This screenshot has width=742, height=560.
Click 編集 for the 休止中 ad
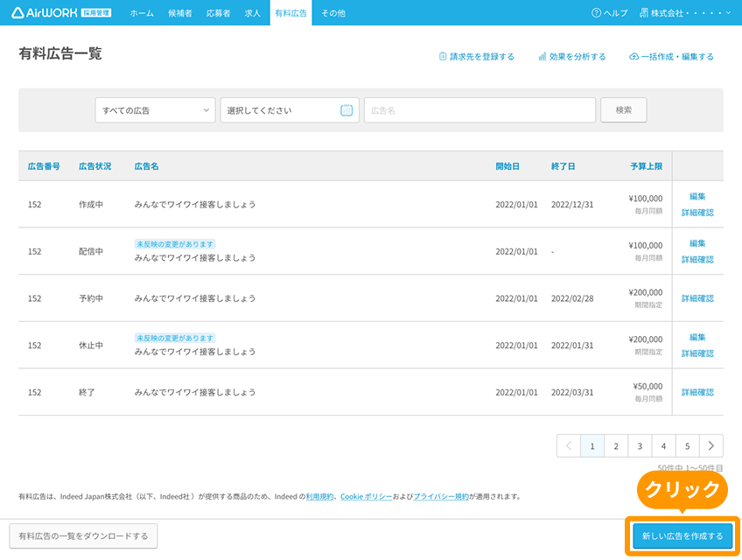coord(697,338)
